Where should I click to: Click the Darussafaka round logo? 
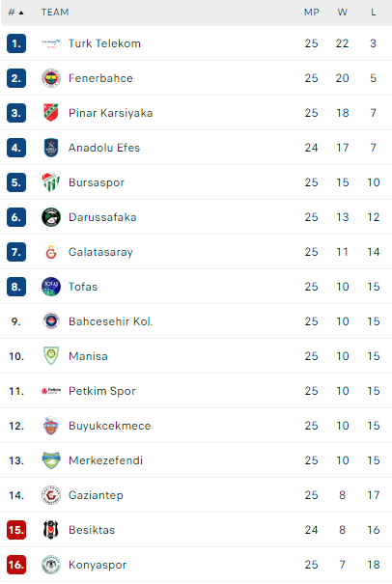[50, 217]
